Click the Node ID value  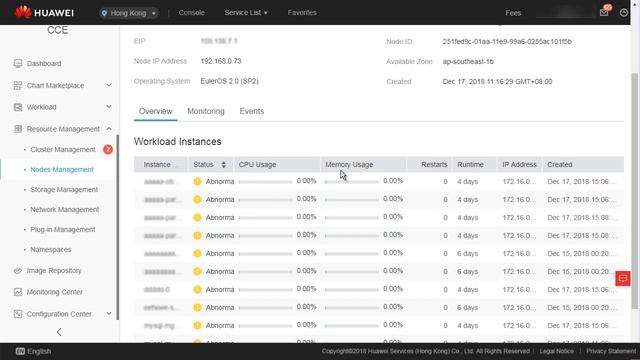(x=507, y=42)
